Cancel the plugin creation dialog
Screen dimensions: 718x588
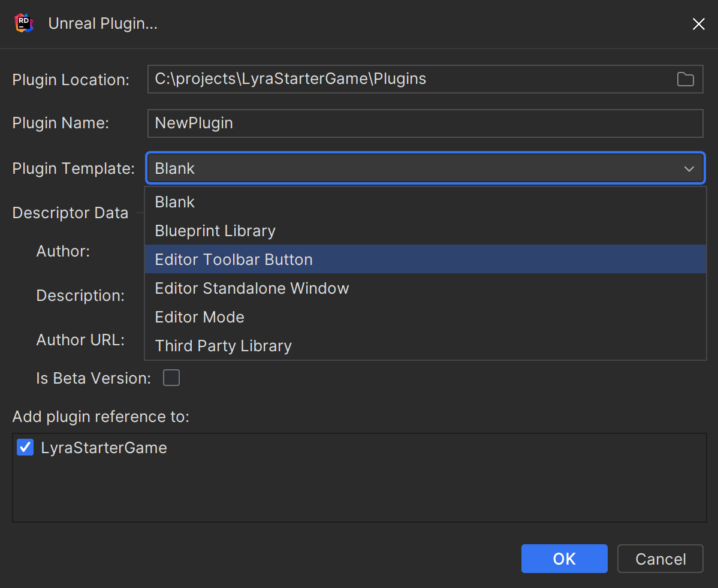pos(660,558)
